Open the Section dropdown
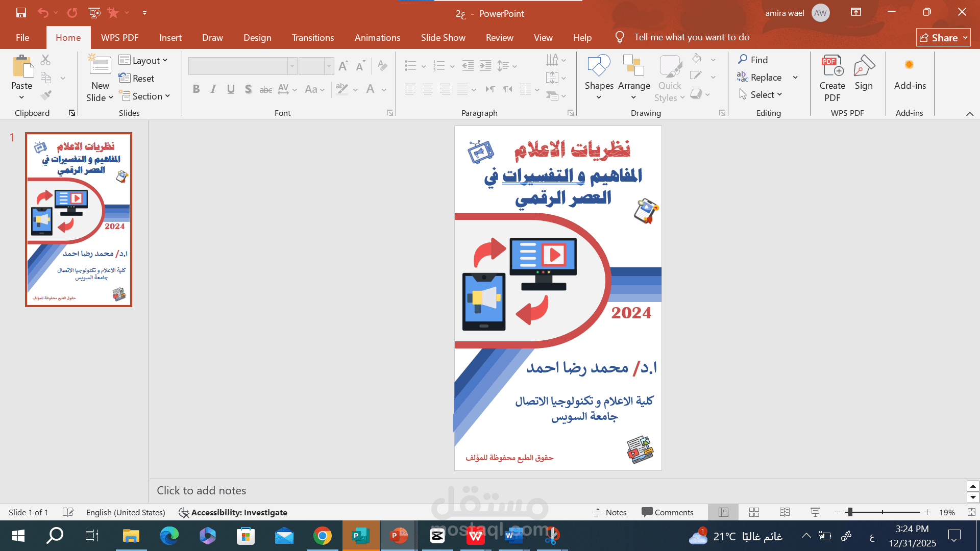The width and height of the screenshot is (980, 551). (145, 96)
